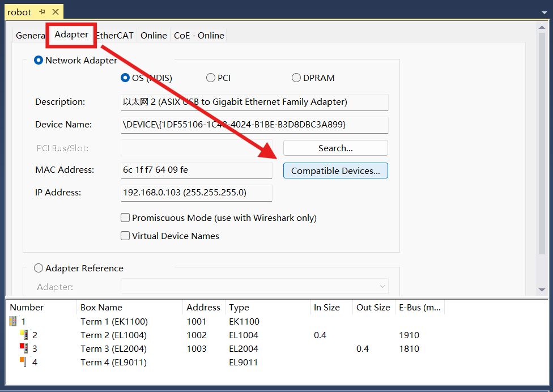Select the Network Adapter radio button
Viewport: 553px width, 392px height.
(39, 61)
